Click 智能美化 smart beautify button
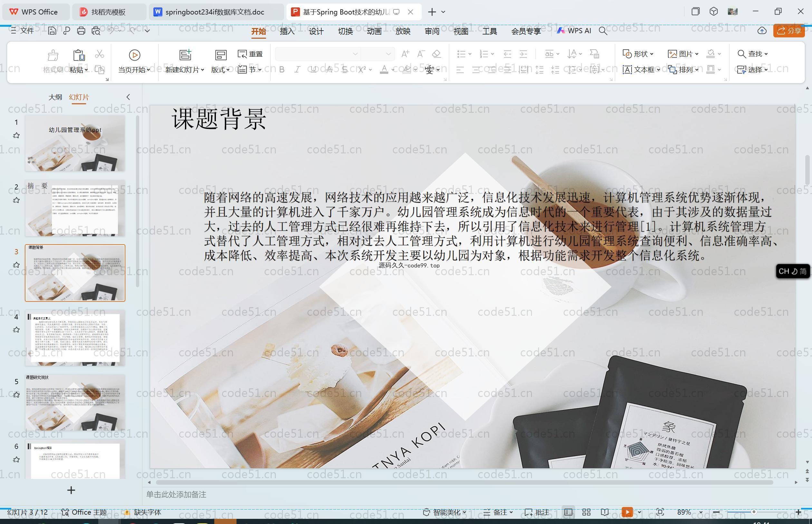Viewport: 812px width, 524px height. click(x=444, y=512)
